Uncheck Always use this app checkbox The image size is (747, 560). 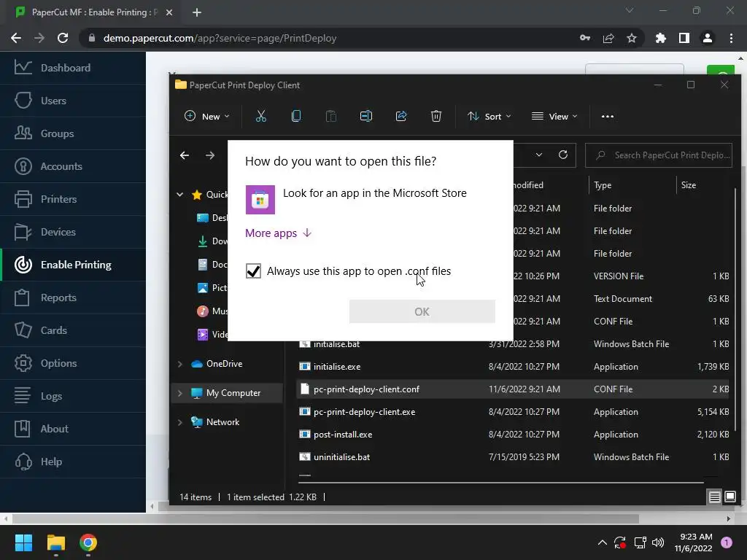tap(253, 271)
